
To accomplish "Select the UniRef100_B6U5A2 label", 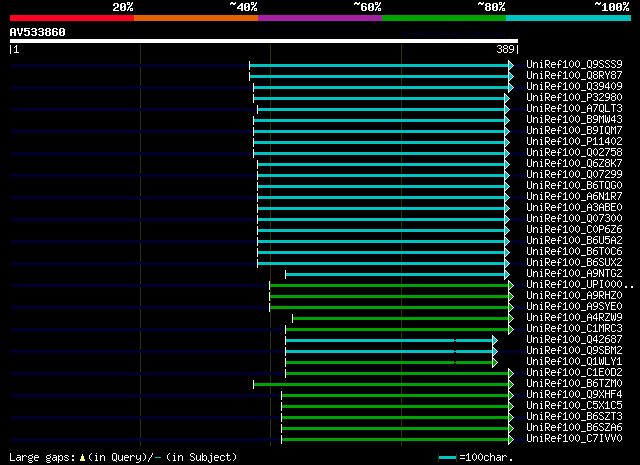I will point(574,240).
